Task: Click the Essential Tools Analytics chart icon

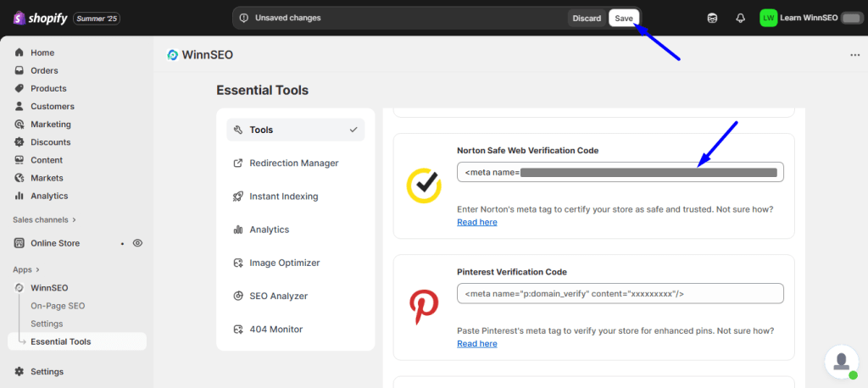Action: tap(238, 230)
